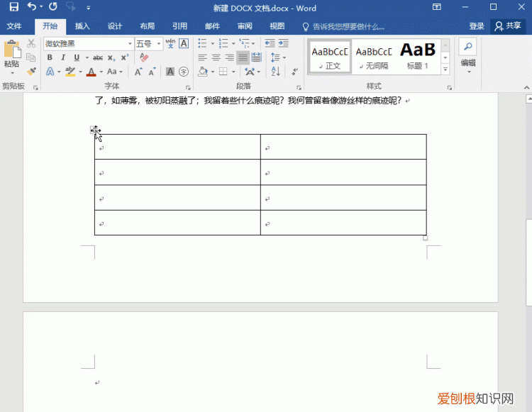
Task: Switch to 设计 tab
Action: coord(115,26)
